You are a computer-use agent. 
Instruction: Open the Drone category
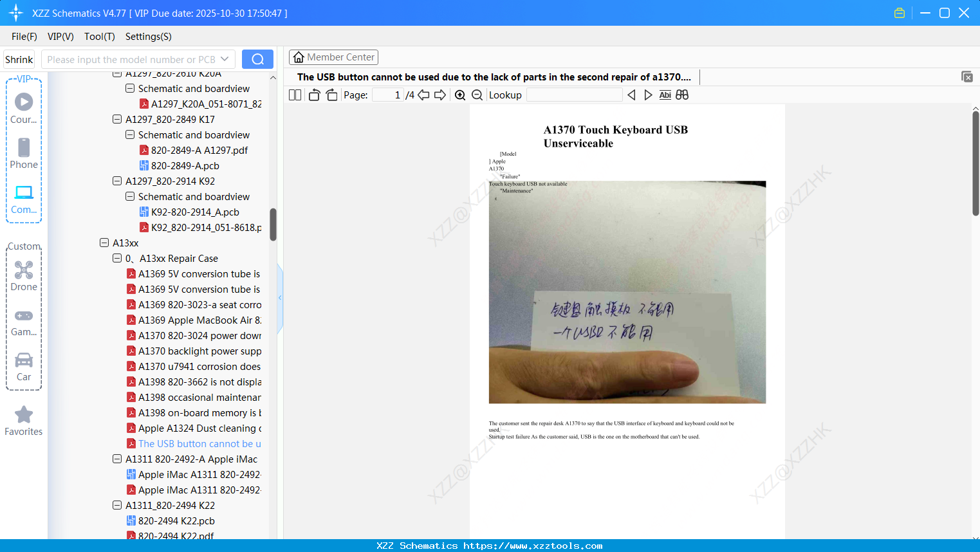tap(24, 275)
